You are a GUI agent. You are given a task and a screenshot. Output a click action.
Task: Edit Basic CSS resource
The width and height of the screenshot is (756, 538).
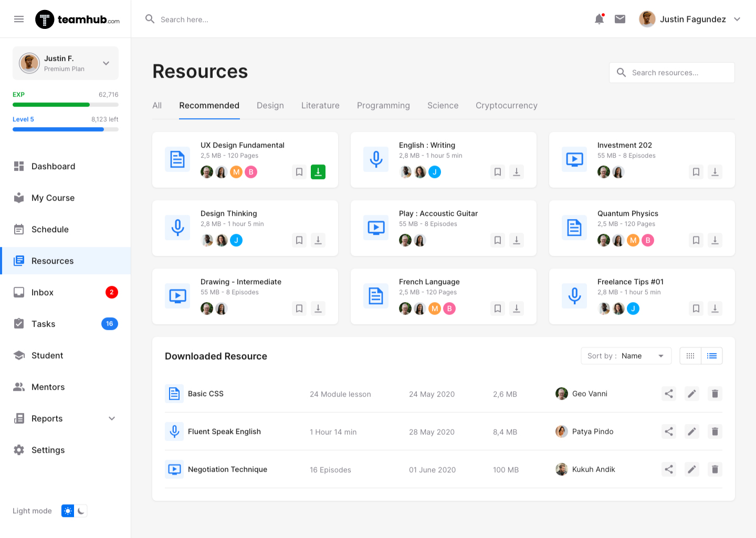point(692,394)
